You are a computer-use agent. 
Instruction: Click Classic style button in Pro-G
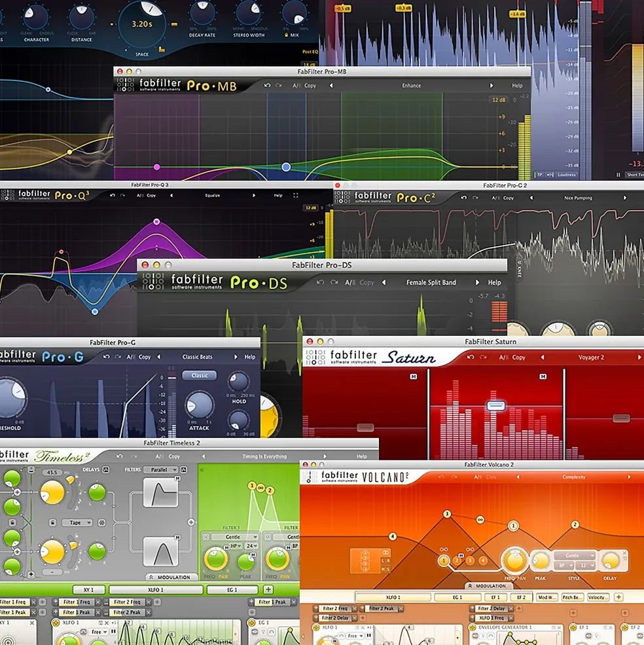(200, 375)
